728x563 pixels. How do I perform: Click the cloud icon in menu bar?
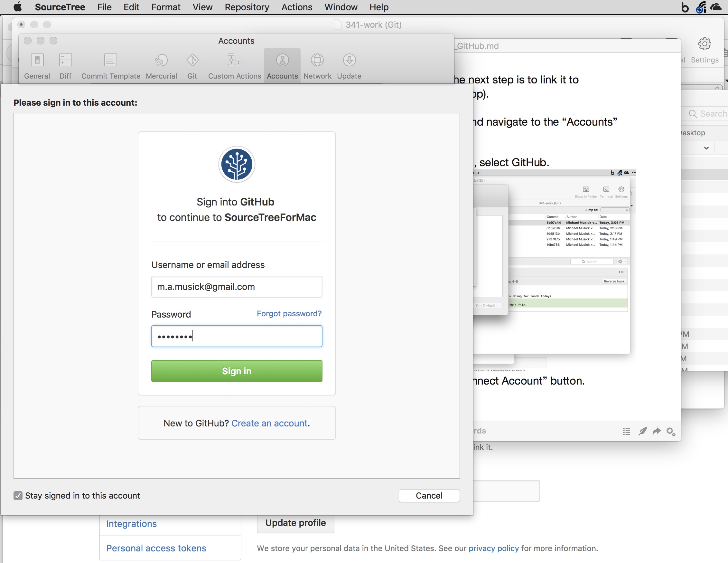pyautogui.click(x=716, y=7)
